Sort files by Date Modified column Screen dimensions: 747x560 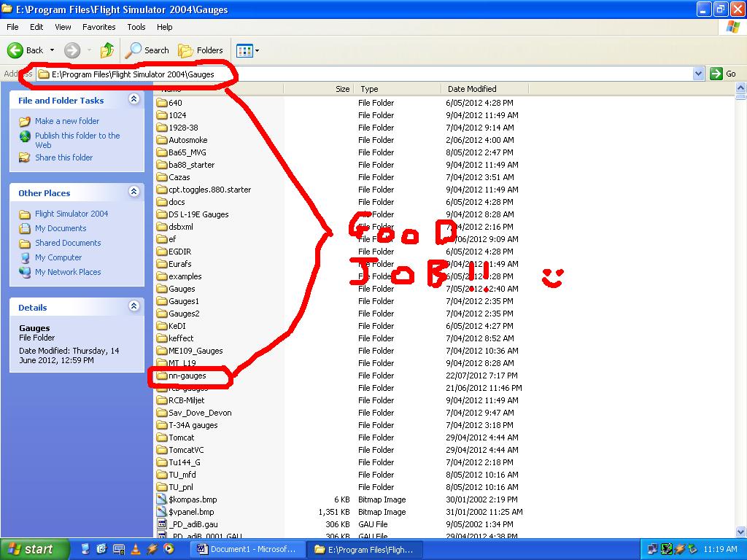[x=472, y=89]
